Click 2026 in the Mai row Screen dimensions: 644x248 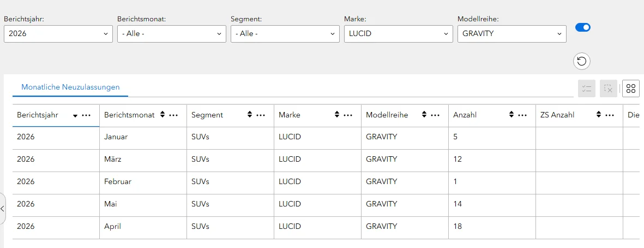tap(26, 204)
